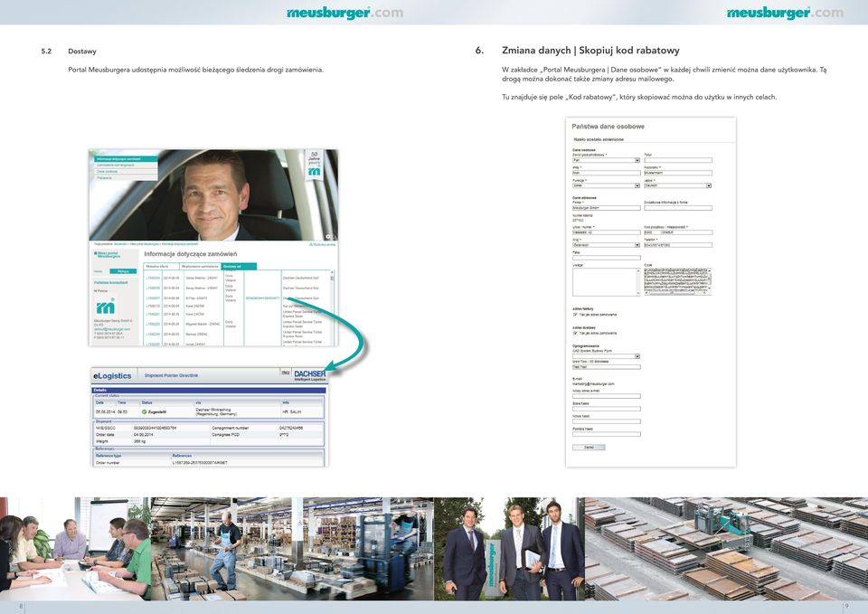This screenshot has height=614, width=868.
Task: Click the Zapisz button on personal data form
Action: click(x=589, y=447)
